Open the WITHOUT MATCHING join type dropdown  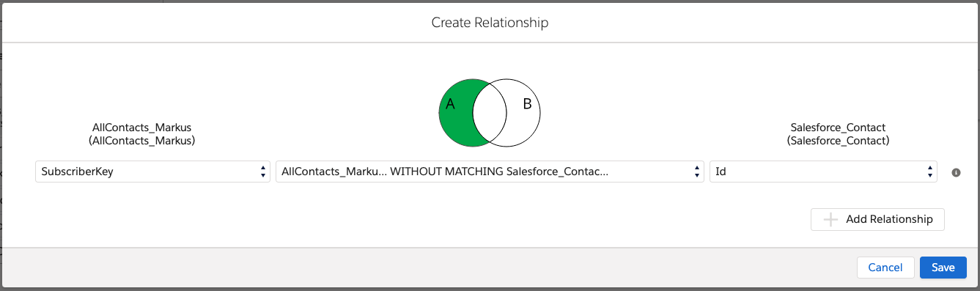[490, 172]
